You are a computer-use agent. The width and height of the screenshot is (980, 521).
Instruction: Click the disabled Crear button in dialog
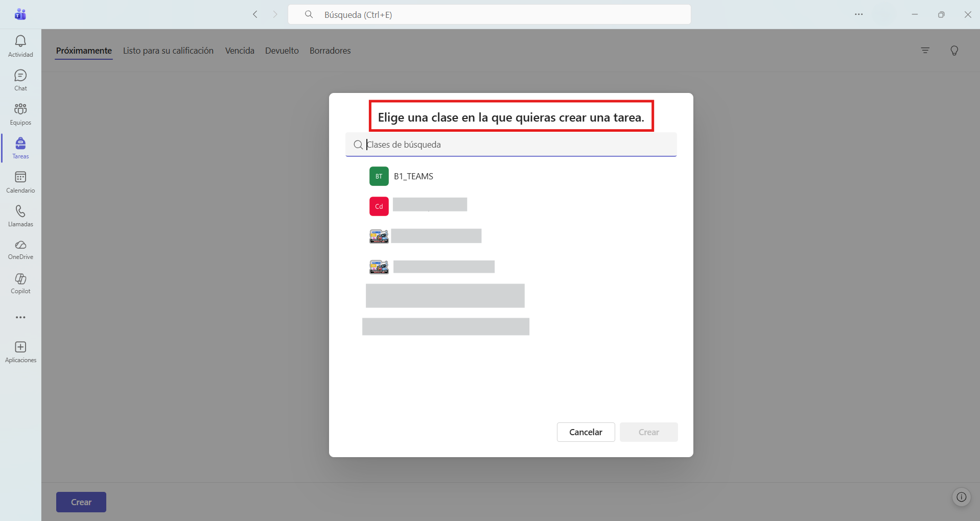649,432
